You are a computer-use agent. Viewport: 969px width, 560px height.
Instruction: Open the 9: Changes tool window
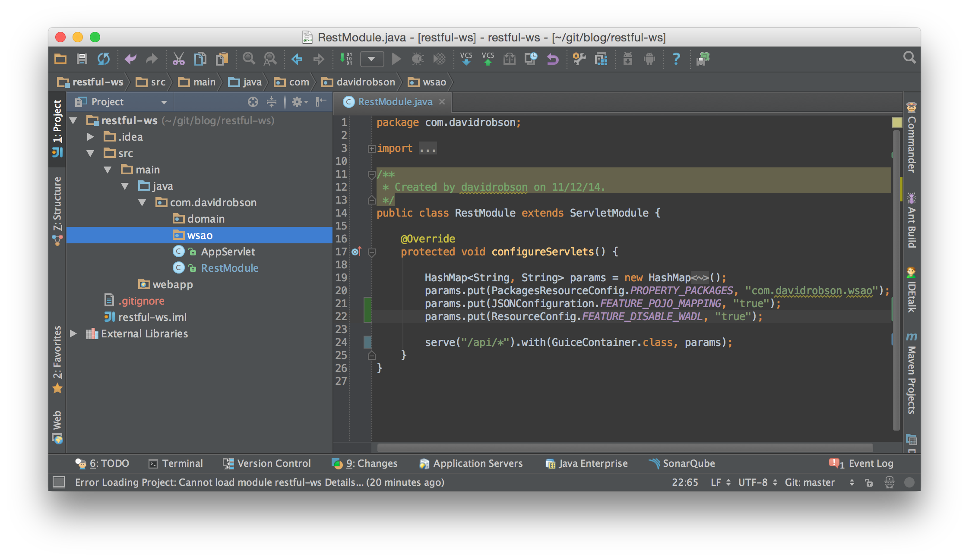364,463
